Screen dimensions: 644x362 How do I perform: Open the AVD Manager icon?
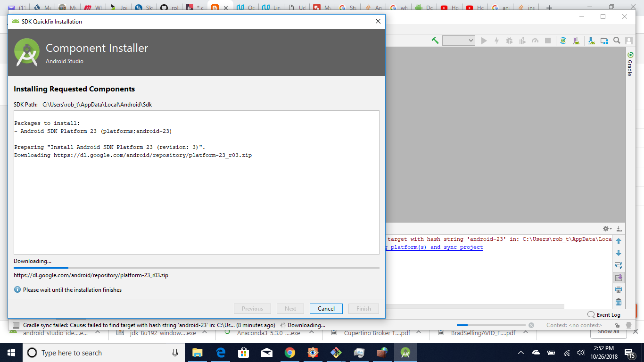click(576, 41)
